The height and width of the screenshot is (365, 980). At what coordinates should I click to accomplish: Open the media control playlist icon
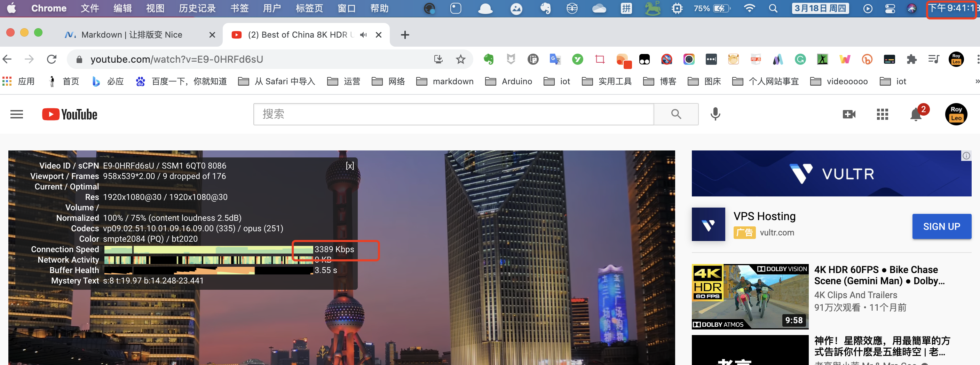tap(933, 59)
